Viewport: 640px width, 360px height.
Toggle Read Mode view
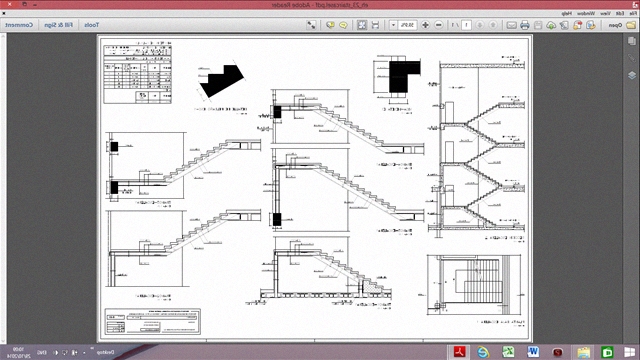point(311,25)
